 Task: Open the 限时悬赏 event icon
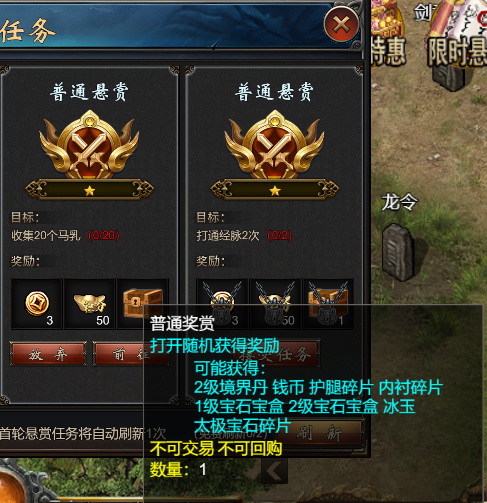point(457,33)
